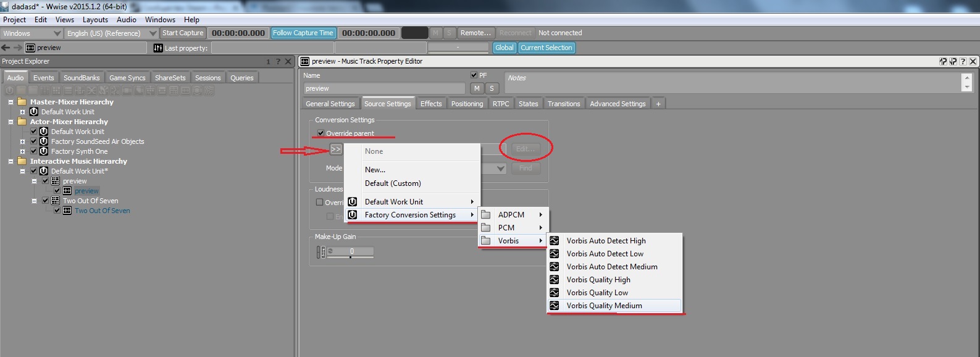Image resolution: width=980 pixels, height=357 pixels.
Task: Open the Game Syncs tab
Action: [x=127, y=78]
